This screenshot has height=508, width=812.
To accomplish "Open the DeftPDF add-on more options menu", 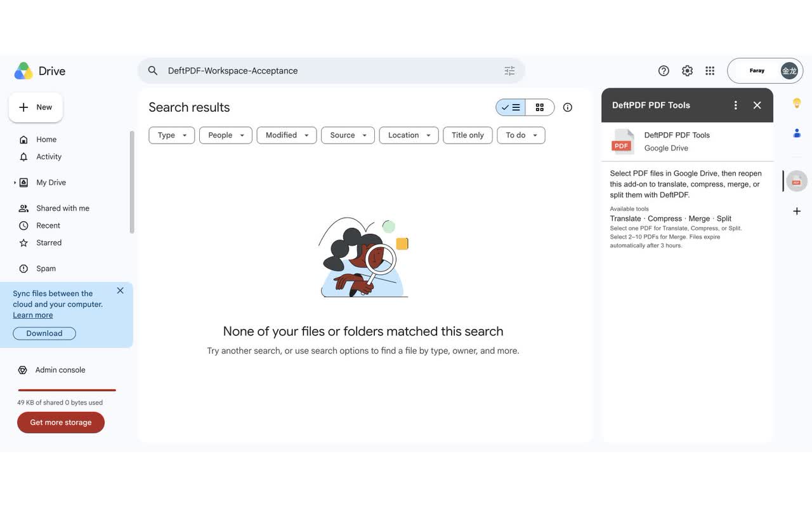I will [x=736, y=105].
